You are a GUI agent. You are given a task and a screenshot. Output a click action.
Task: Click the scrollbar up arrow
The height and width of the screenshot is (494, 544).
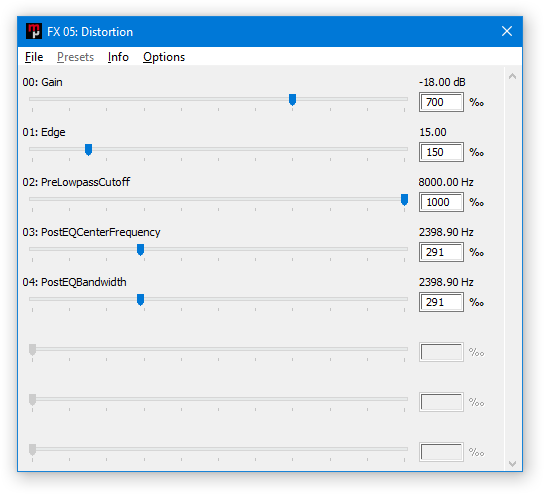pyautogui.click(x=512, y=76)
